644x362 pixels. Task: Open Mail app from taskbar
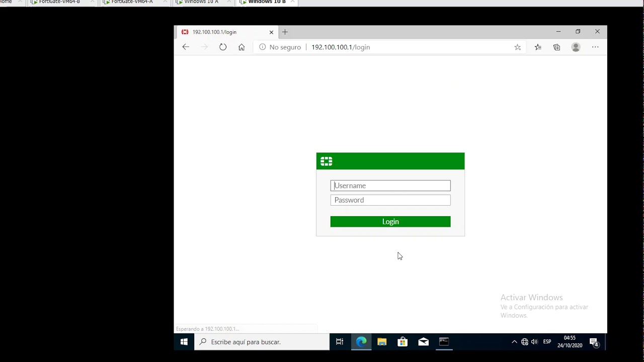click(423, 342)
